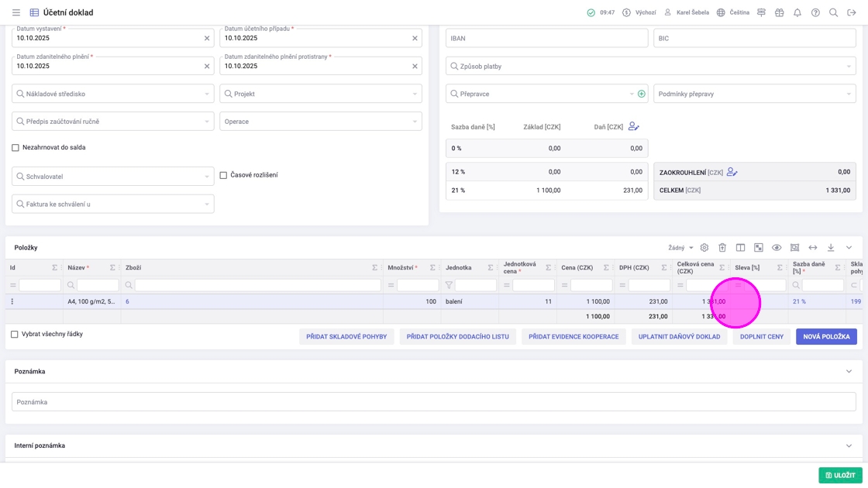Add new carrier with green plus icon
Screen dimensions: 868x488
[641, 94]
